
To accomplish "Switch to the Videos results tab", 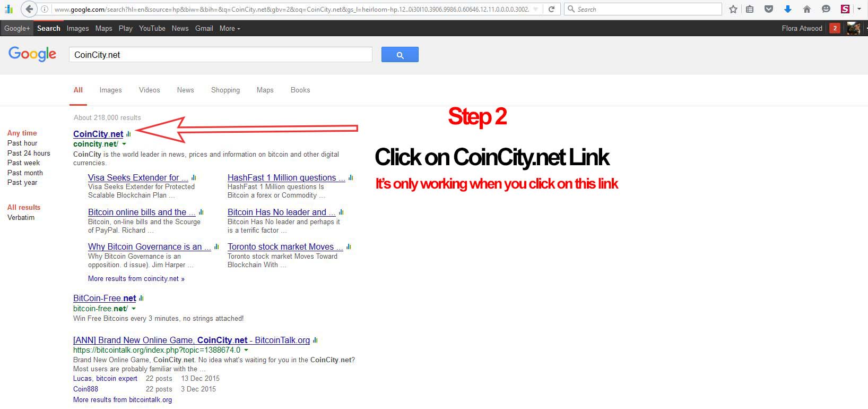I will click(x=149, y=90).
